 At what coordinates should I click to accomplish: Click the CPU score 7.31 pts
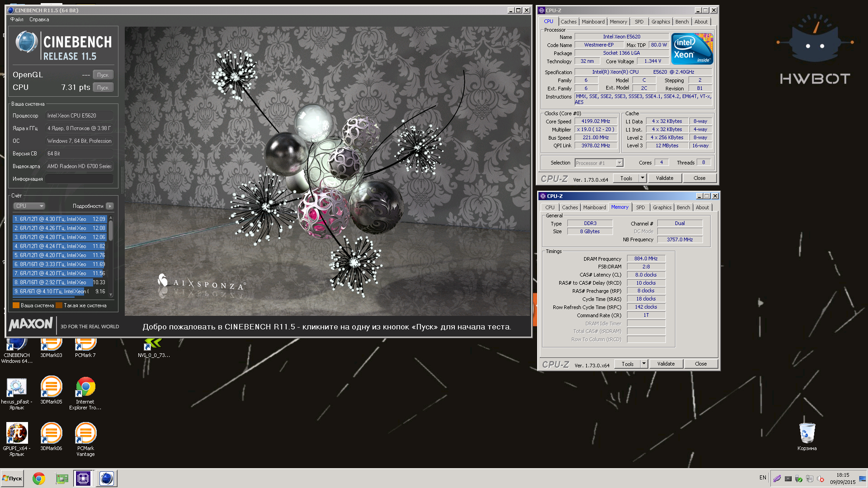pos(75,87)
